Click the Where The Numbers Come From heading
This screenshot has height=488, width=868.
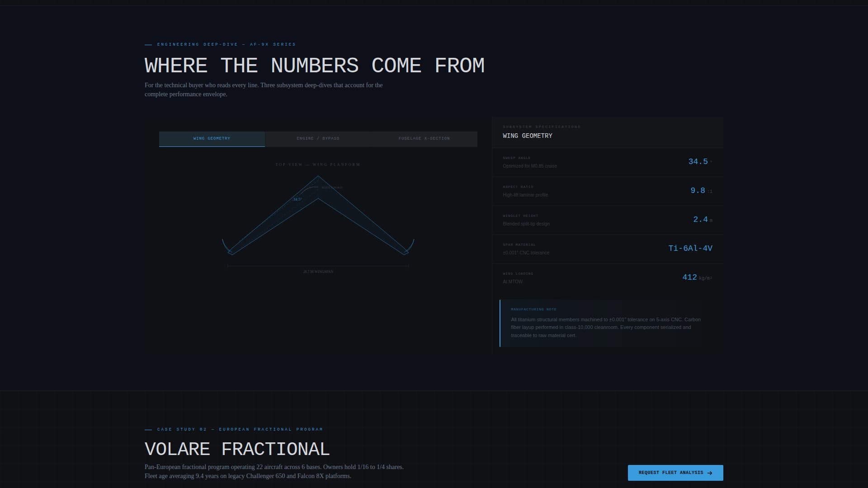tap(314, 66)
